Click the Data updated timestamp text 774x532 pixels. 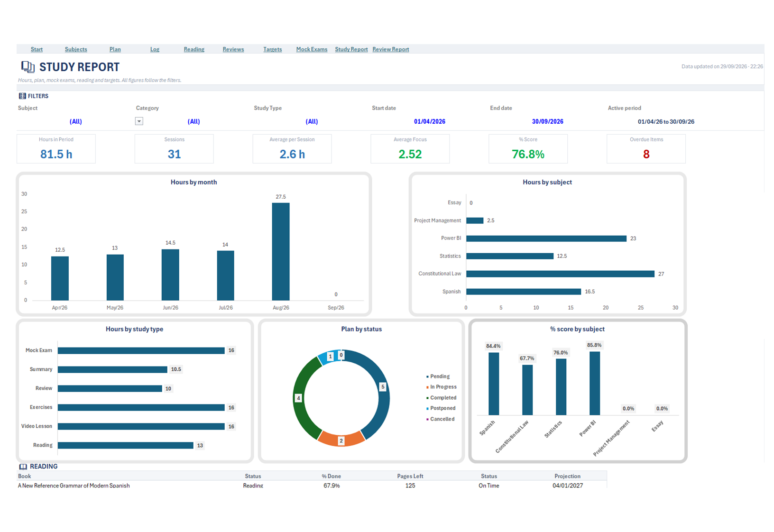pyautogui.click(x=722, y=66)
